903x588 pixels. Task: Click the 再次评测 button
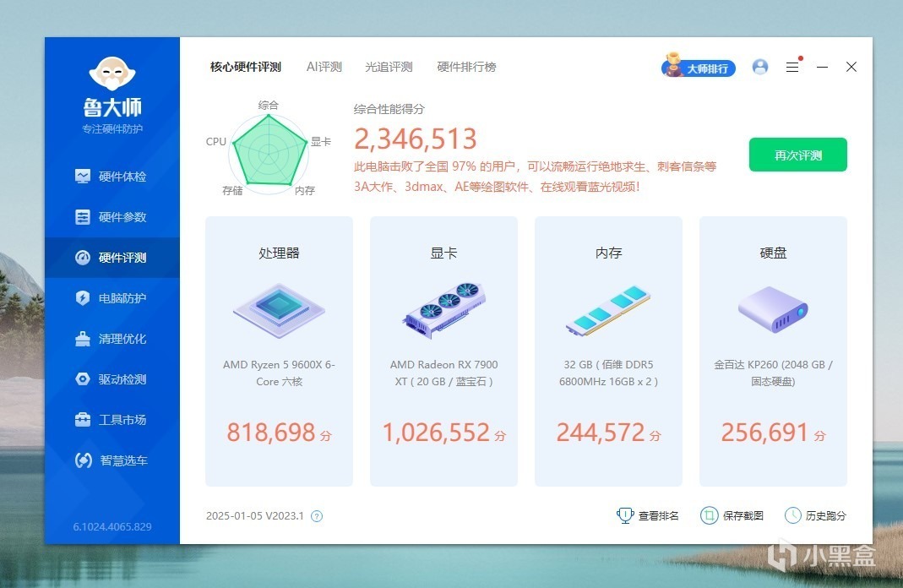point(797,155)
